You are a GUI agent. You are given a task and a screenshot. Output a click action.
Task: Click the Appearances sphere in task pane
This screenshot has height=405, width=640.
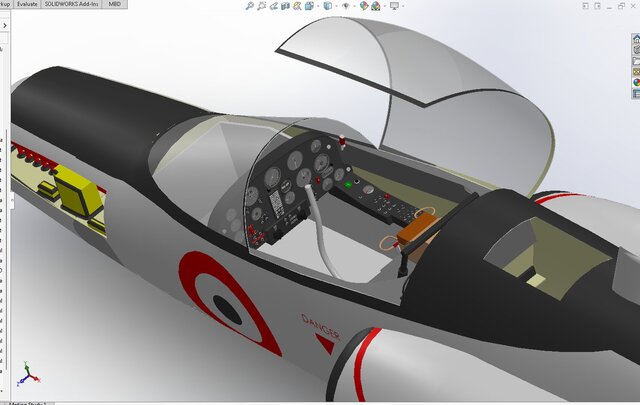pyautogui.click(x=636, y=82)
